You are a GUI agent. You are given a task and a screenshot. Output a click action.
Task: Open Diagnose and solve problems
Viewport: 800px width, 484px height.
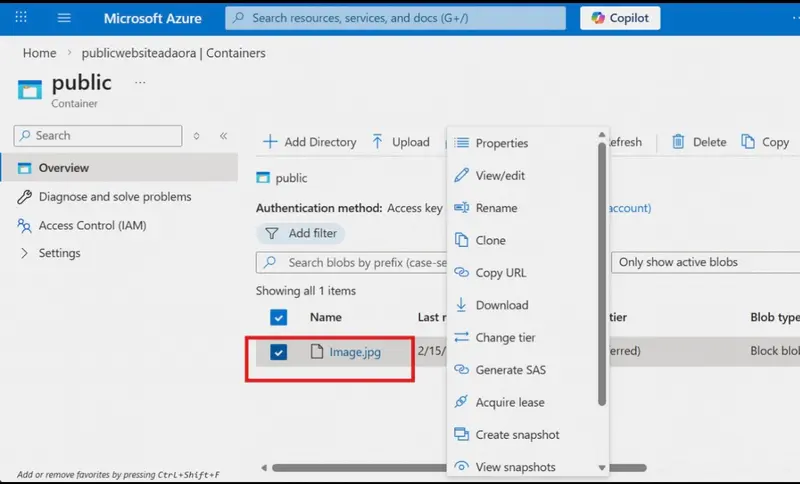[x=104, y=197]
